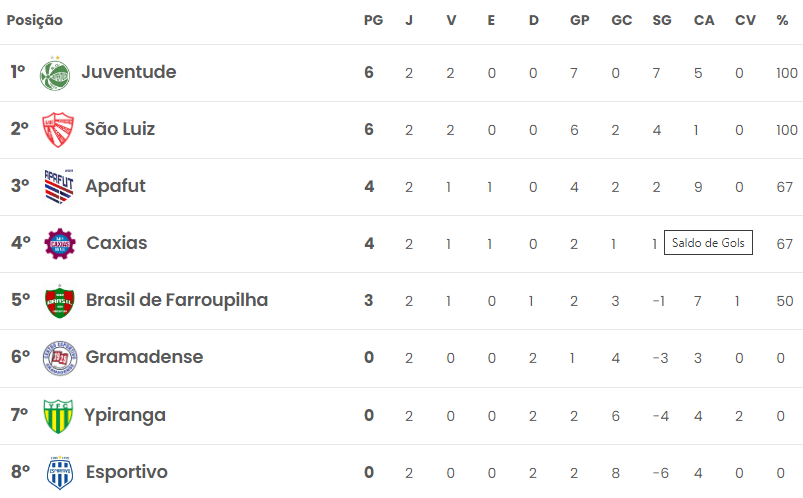This screenshot has height=498, width=803.
Task: Click the São Luiz team crest
Action: coord(58,130)
